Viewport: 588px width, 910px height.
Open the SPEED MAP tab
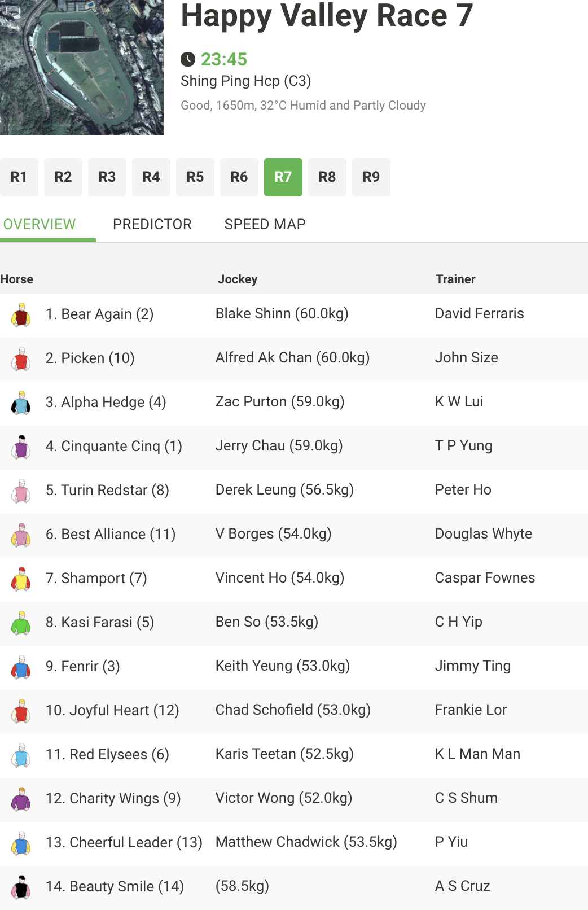point(265,224)
